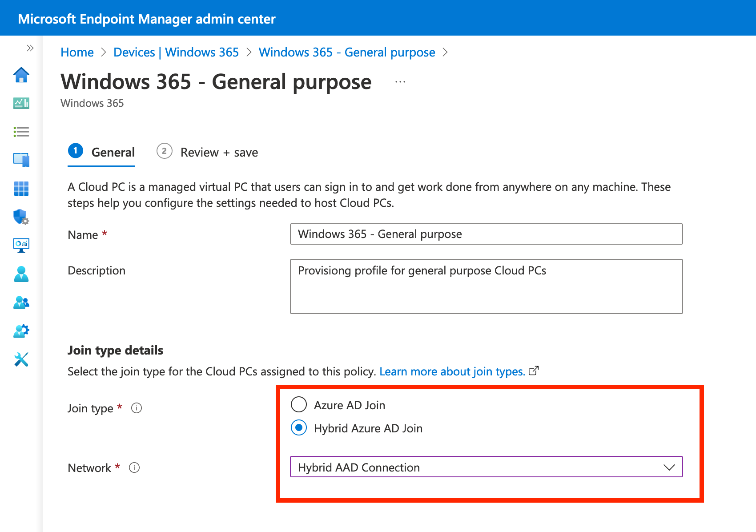Click the Name text field
This screenshot has width=756, height=532.
coord(486,234)
